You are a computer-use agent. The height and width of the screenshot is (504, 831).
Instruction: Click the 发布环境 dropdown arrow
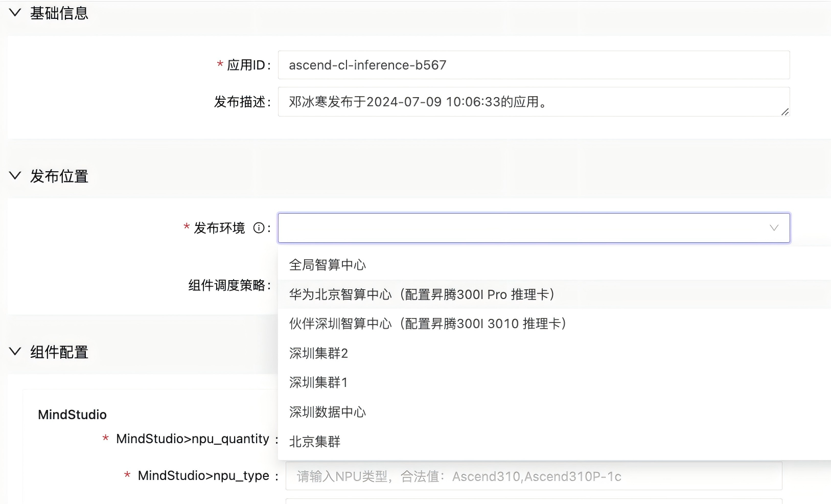[x=774, y=228]
